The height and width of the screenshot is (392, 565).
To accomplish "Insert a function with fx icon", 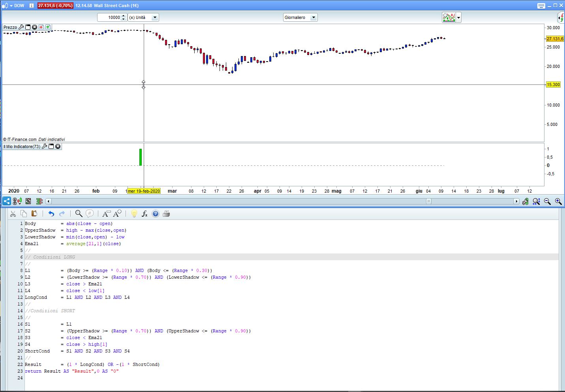I will (145, 214).
